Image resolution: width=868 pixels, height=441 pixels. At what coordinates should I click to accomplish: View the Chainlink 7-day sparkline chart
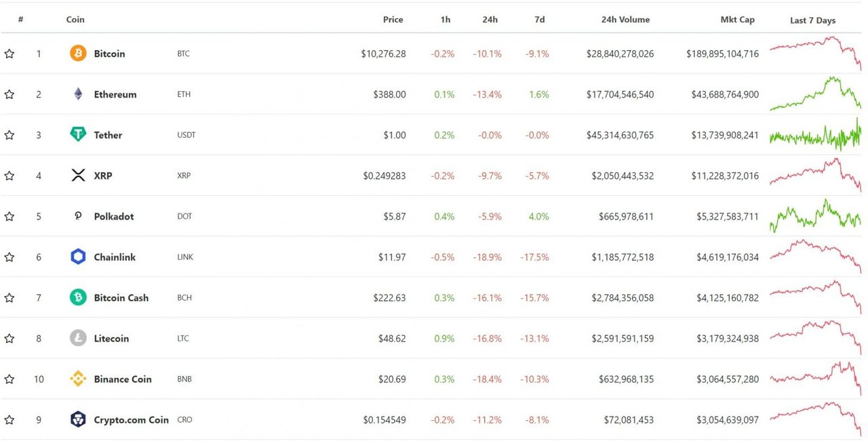click(815, 256)
